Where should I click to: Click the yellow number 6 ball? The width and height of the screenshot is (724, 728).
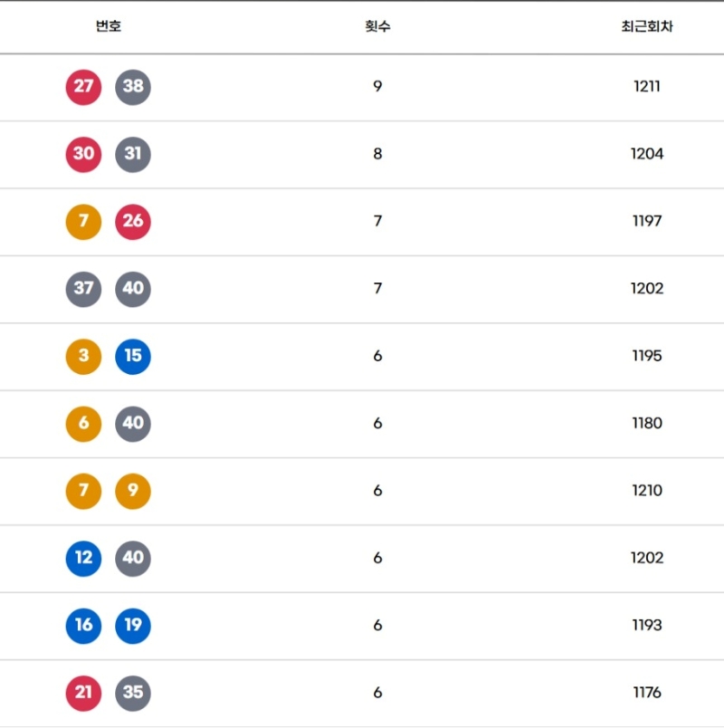pos(83,424)
